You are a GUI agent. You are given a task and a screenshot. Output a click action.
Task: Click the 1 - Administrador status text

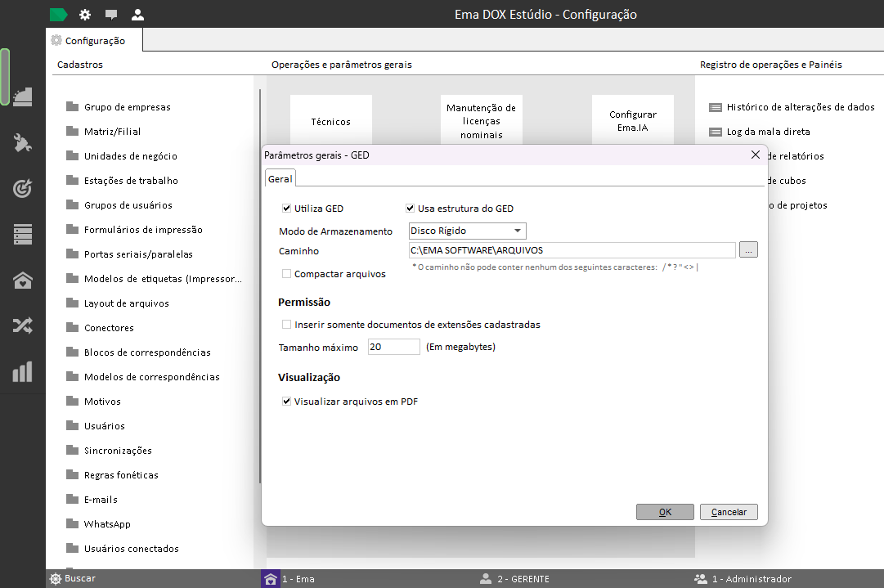coord(752,579)
